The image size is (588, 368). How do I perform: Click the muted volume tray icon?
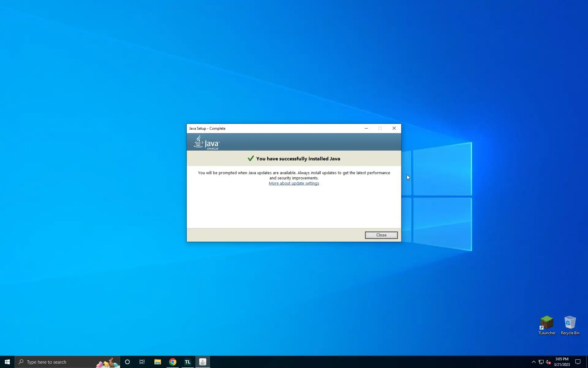(548, 362)
